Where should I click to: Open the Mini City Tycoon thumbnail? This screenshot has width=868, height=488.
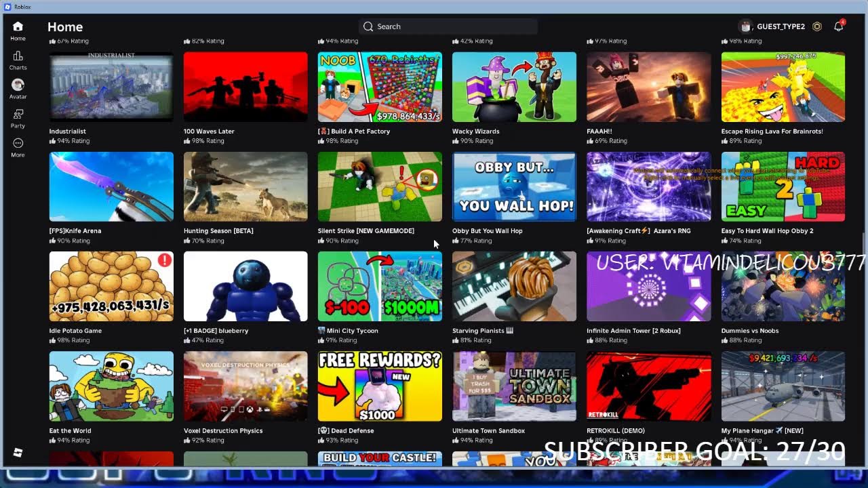click(380, 286)
